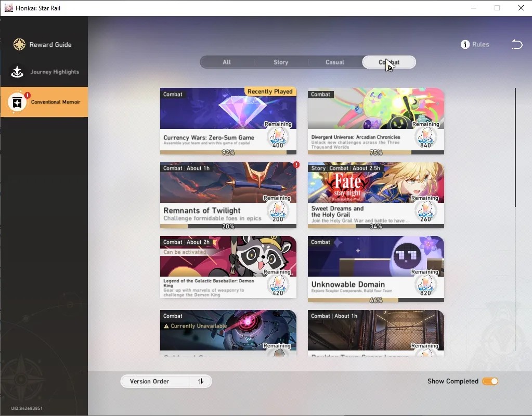Screen dimensions: 532x416
Task: Switch to the Story filter tab
Action: point(281,62)
